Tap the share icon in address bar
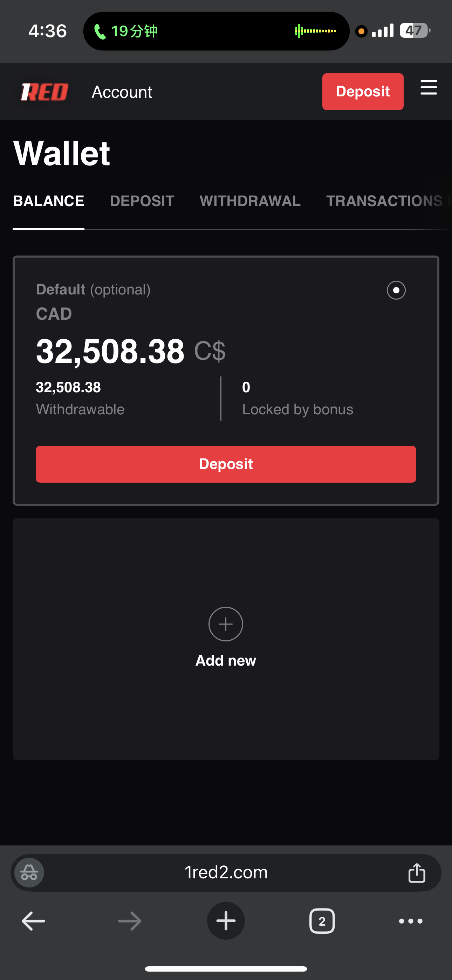Image resolution: width=452 pixels, height=980 pixels. coord(417,872)
